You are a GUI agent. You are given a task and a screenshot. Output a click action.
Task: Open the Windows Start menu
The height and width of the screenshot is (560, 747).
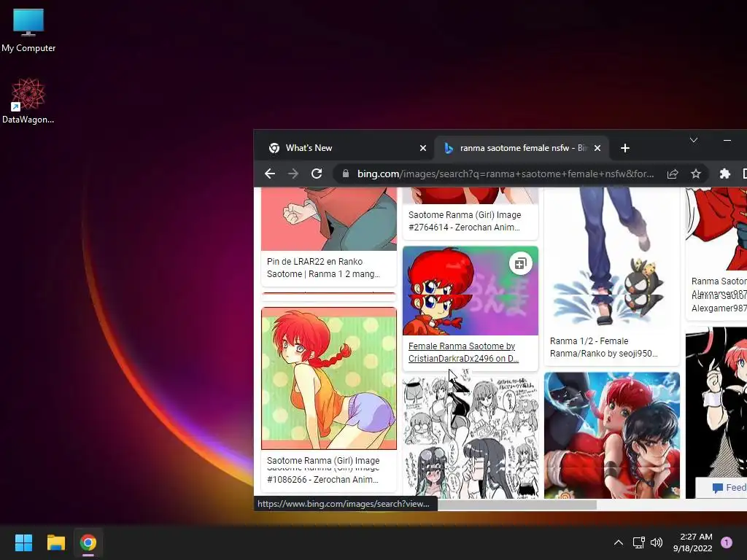(x=23, y=542)
